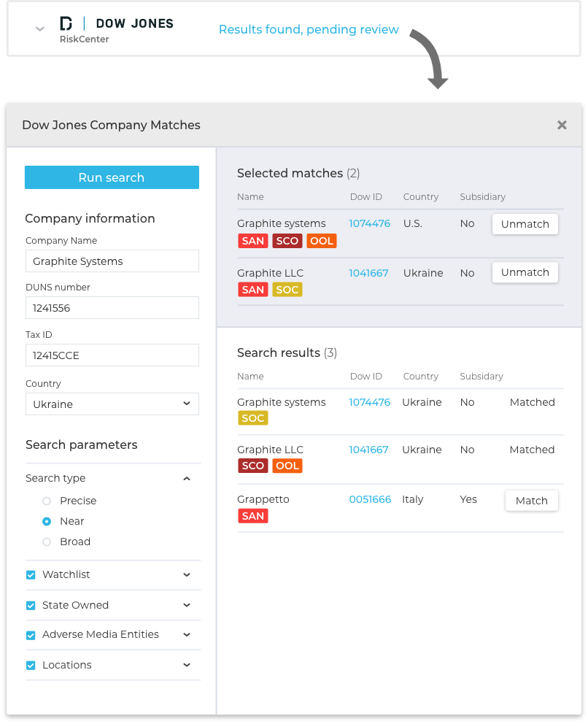The width and height of the screenshot is (588, 724).
Task: Collapse the Search type section
Action: (187, 478)
